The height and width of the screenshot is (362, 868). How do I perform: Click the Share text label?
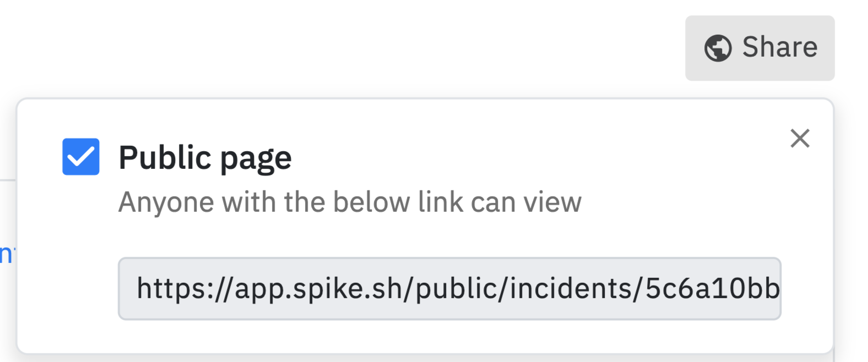click(x=780, y=47)
